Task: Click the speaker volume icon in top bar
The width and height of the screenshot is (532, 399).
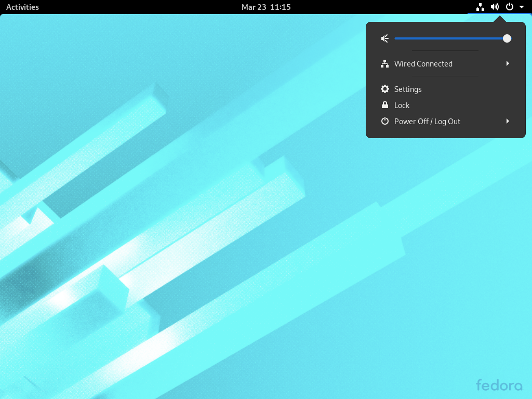Action: (x=495, y=7)
